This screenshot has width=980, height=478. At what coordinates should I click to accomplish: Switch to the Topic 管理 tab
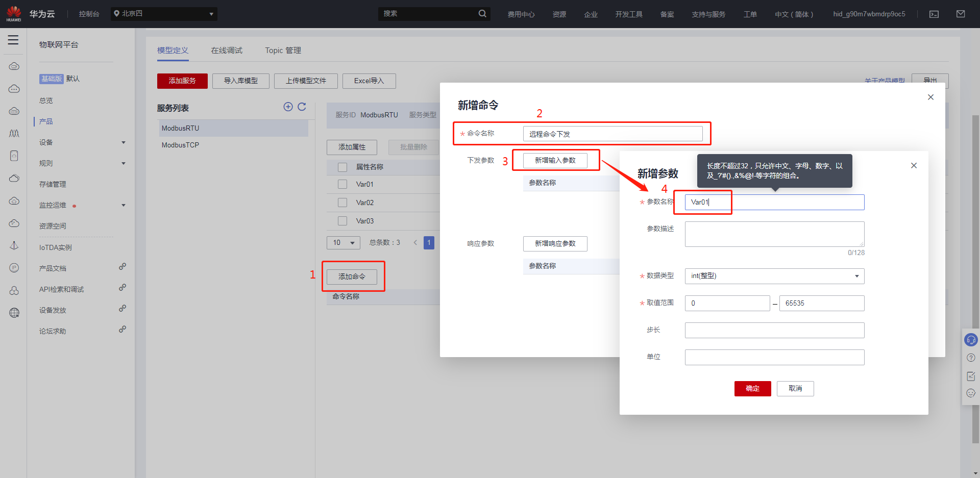(x=283, y=51)
